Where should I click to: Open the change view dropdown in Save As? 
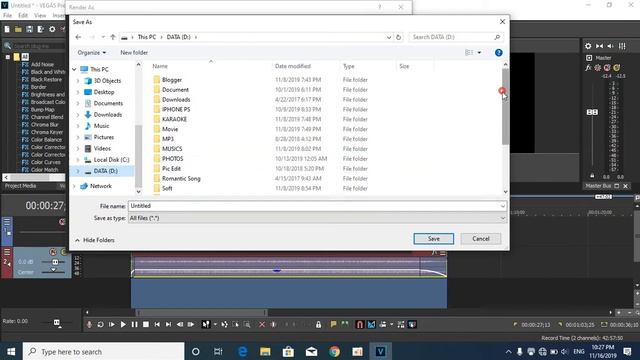[479, 53]
